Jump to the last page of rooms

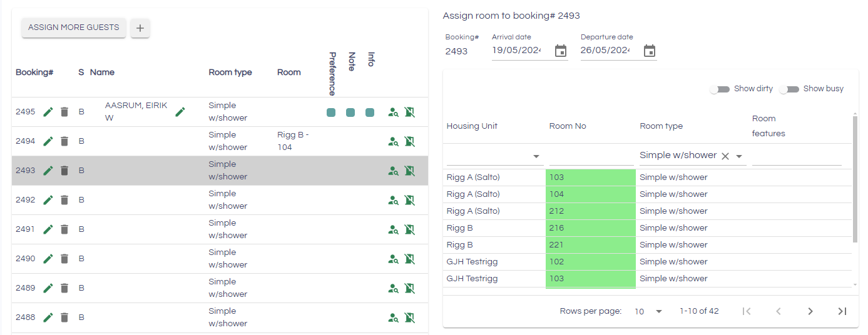pyautogui.click(x=842, y=311)
